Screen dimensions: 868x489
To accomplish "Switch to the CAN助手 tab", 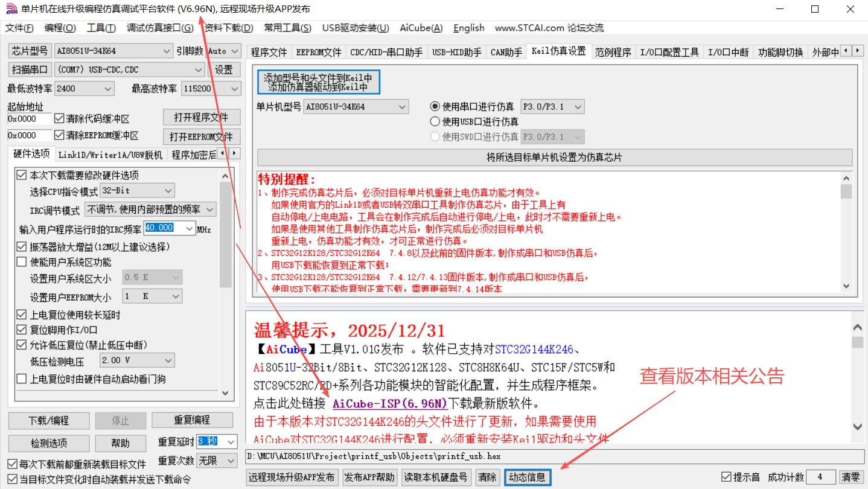I will 506,52.
